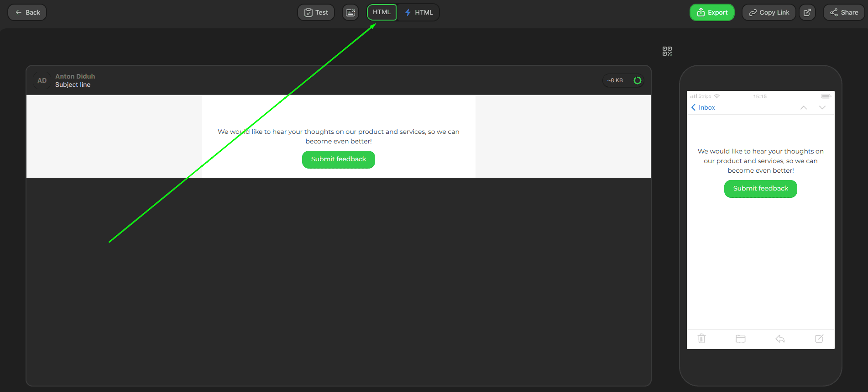The width and height of the screenshot is (868, 392).
Task: Open the Test email option
Action: pos(316,12)
